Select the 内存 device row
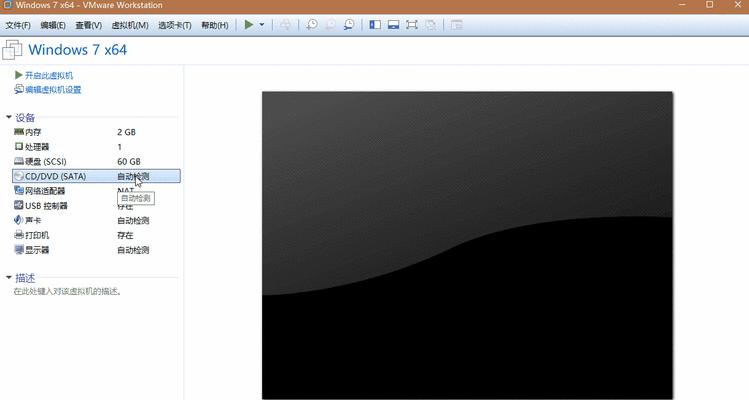This screenshot has width=749, height=400. (96, 132)
